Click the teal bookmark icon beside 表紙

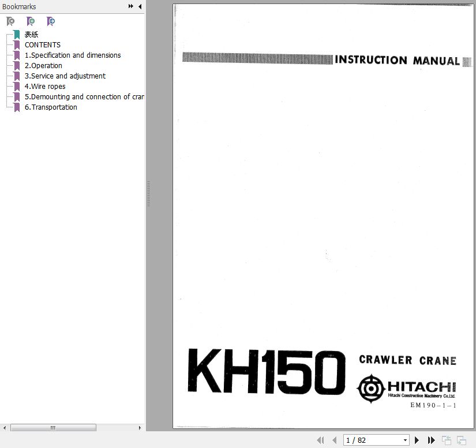pos(17,35)
